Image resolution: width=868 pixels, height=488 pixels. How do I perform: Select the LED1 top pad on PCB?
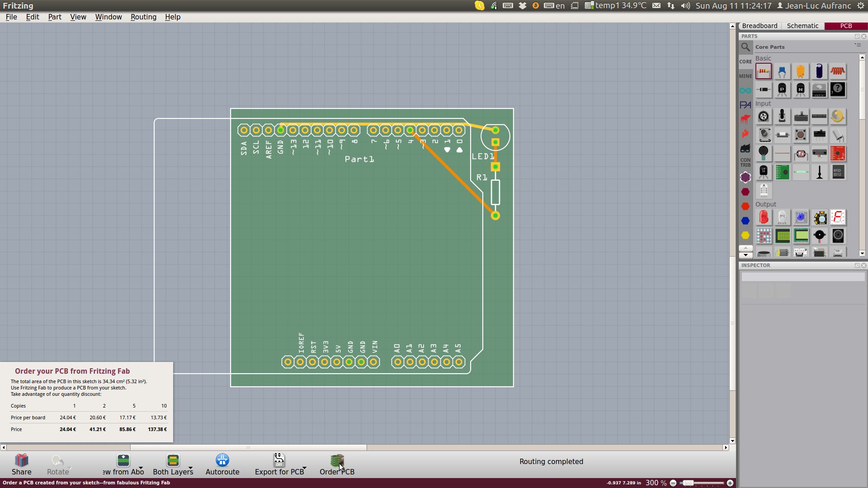point(495,130)
